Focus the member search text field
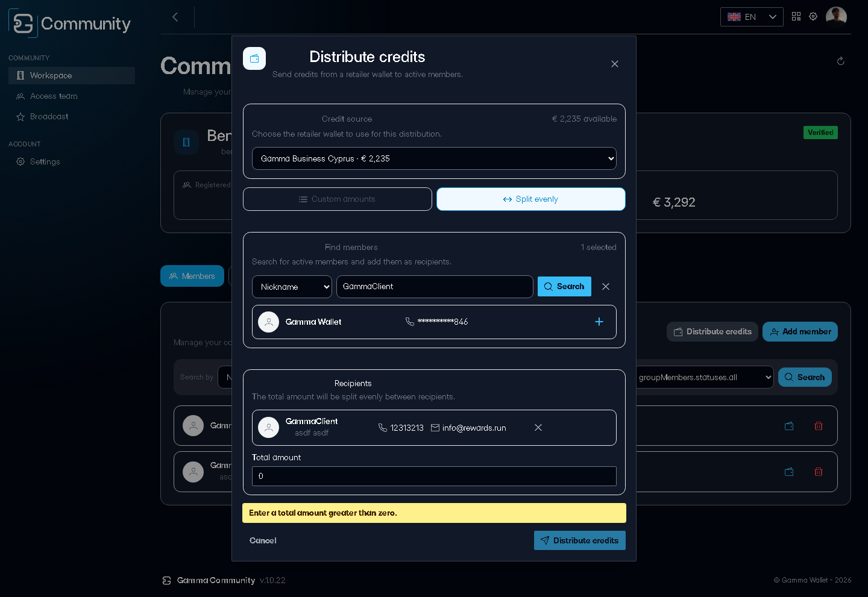 pos(435,287)
